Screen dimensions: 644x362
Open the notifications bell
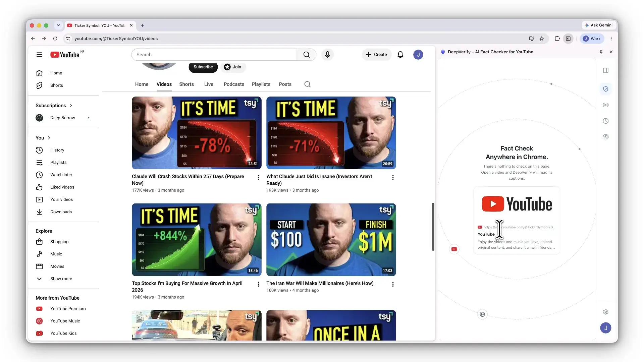coord(400,55)
